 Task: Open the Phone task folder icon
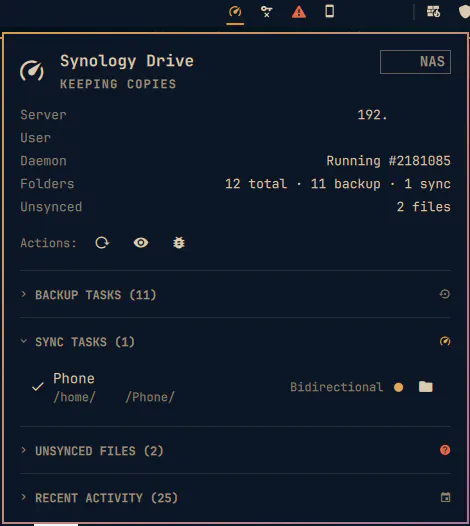click(x=426, y=386)
